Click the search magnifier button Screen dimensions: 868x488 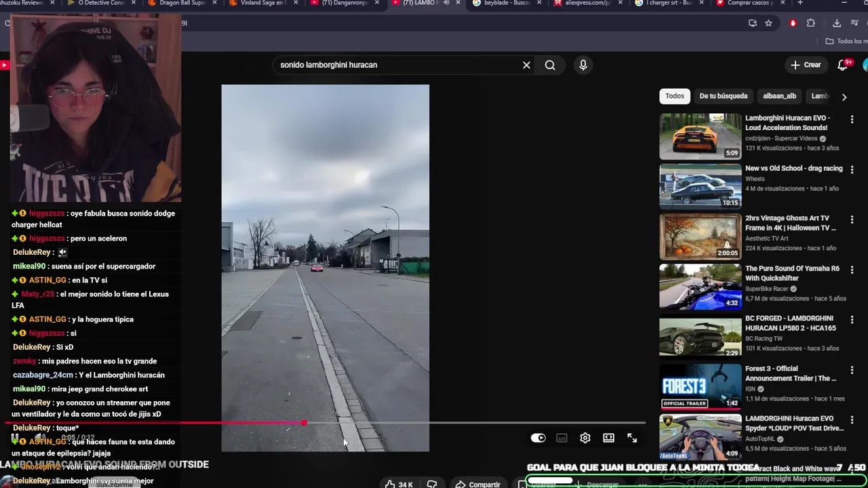click(x=550, y=65)
